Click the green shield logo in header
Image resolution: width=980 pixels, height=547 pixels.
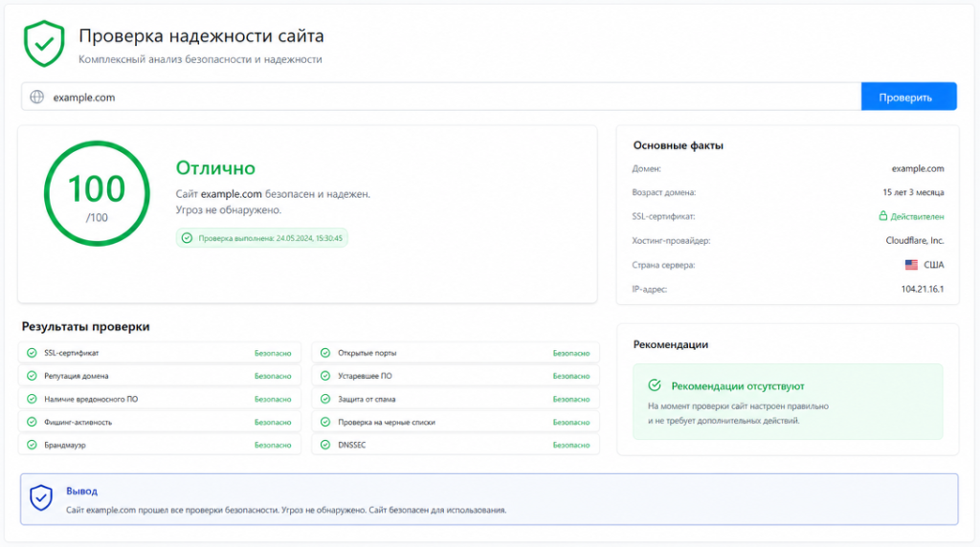(x=44, y=43)
